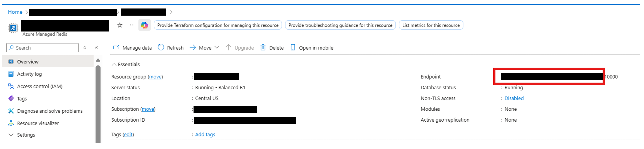Click the Delete trash icon
This screenshot has width=644, height=149.
(263, 48)
